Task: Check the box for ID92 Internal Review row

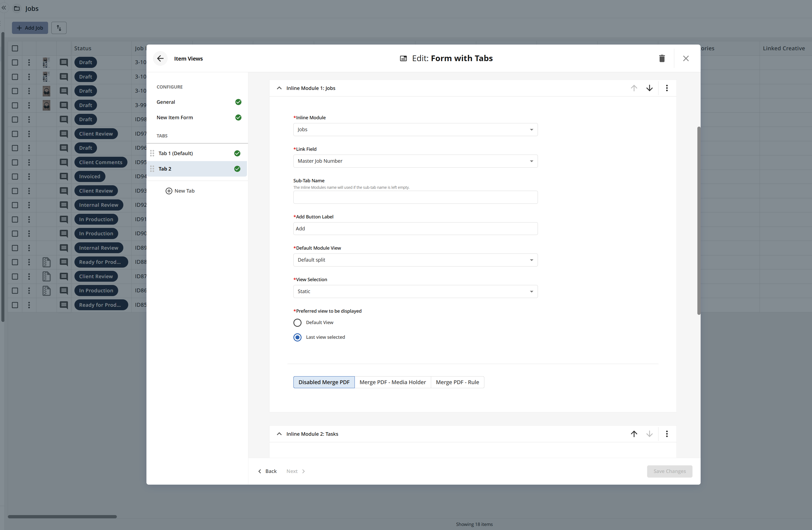Action: point(15,205)
